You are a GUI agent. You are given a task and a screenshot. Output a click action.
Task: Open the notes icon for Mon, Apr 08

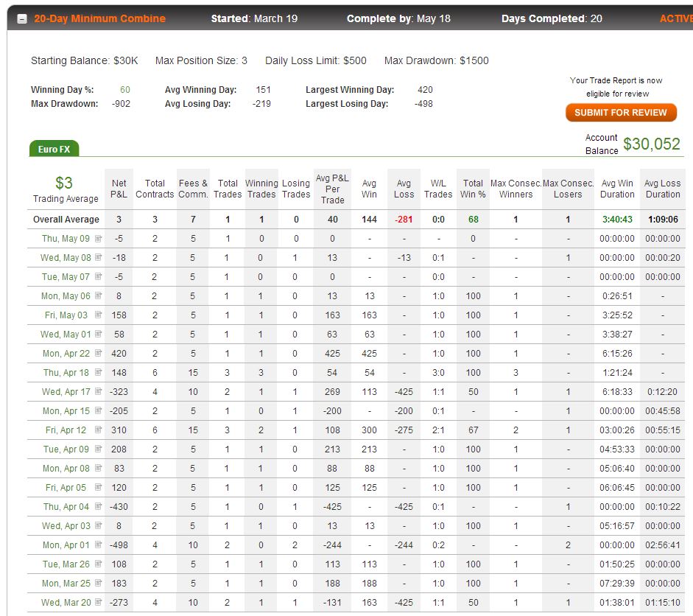pos(98,469)
